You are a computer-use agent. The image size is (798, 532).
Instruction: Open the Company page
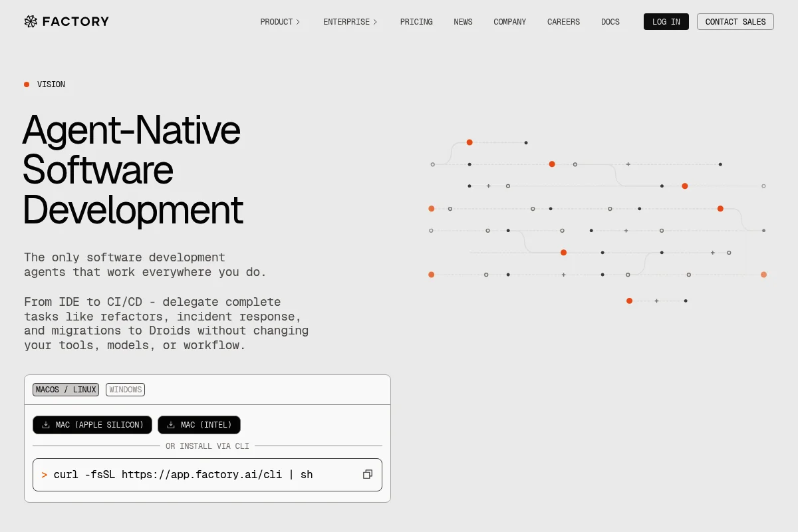pos(509,22)
